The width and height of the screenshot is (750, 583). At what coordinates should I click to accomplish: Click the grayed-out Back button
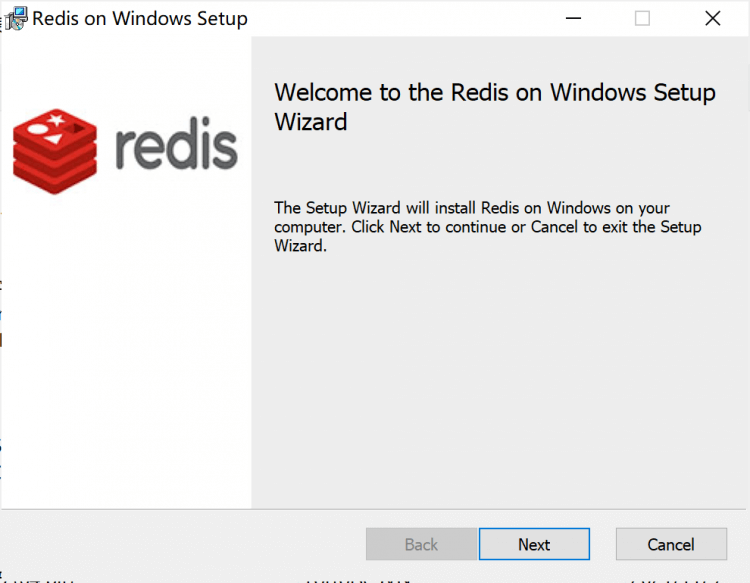coord(421,544)
